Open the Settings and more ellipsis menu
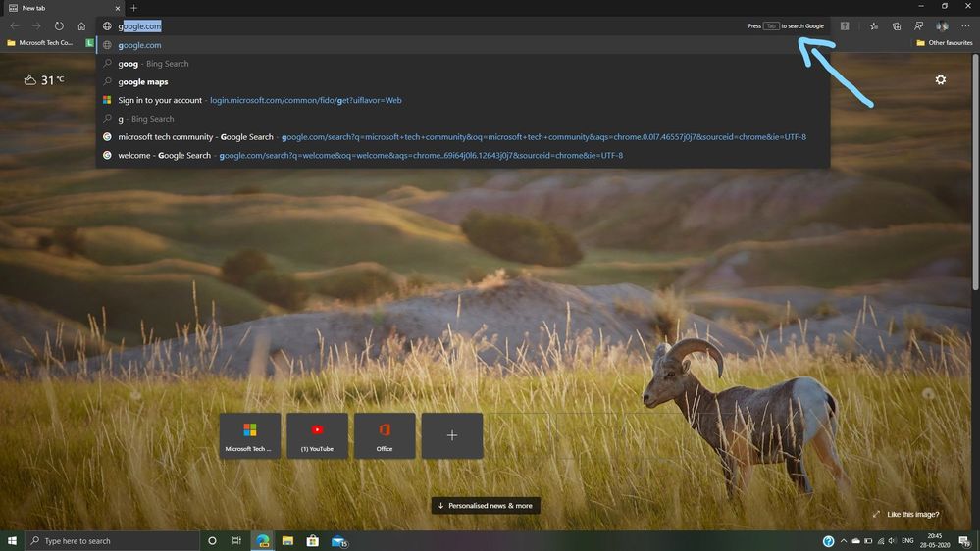The width and height of the screenshot is (980, 551). pos(965,26)
